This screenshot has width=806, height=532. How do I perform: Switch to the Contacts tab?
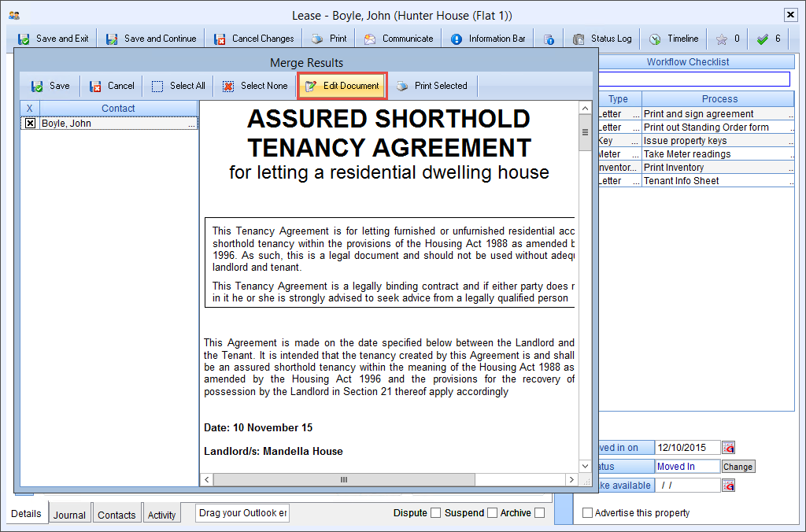(116, 515)
